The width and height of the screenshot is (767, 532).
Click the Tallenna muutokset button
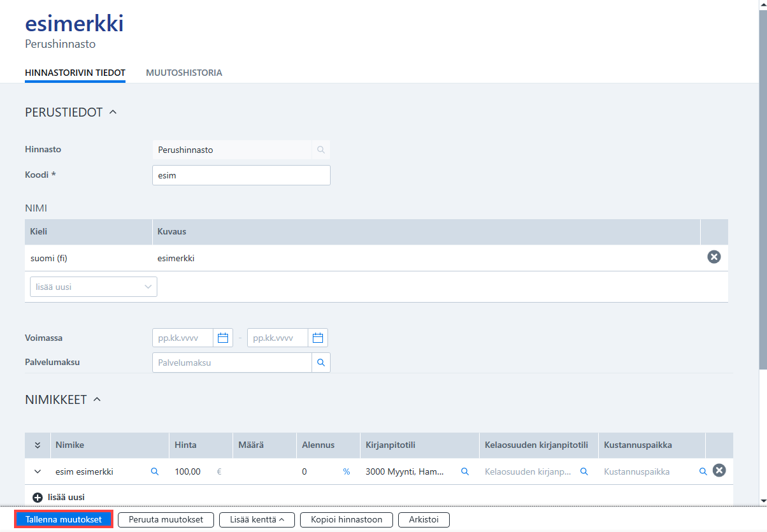[64, 519]
